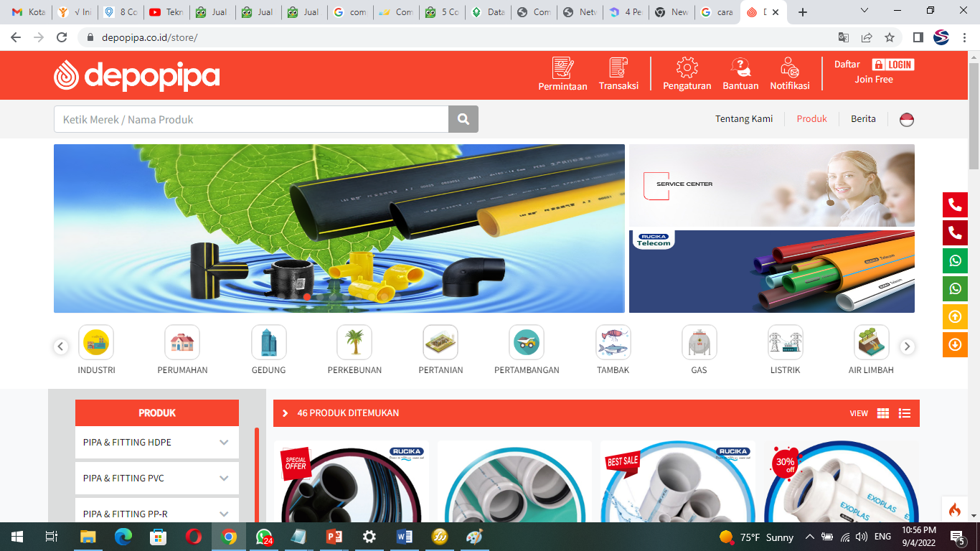Click the top red phone side button
980x551 pixels.
tap(955, 205)
